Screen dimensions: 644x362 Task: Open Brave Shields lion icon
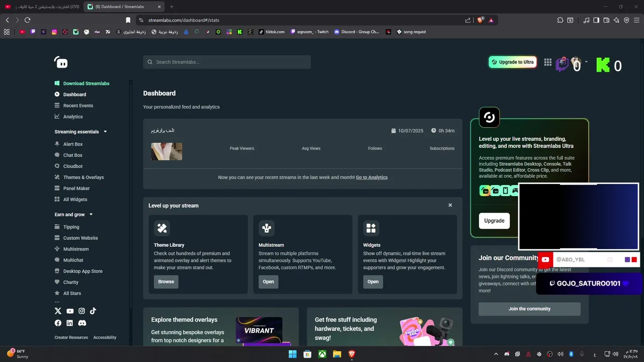tap(480, 20)
